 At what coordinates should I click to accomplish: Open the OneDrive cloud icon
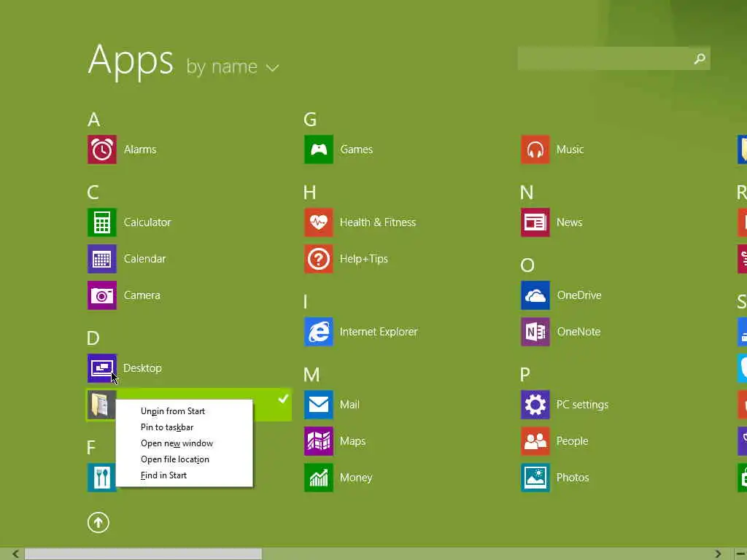tap(535, 295)
